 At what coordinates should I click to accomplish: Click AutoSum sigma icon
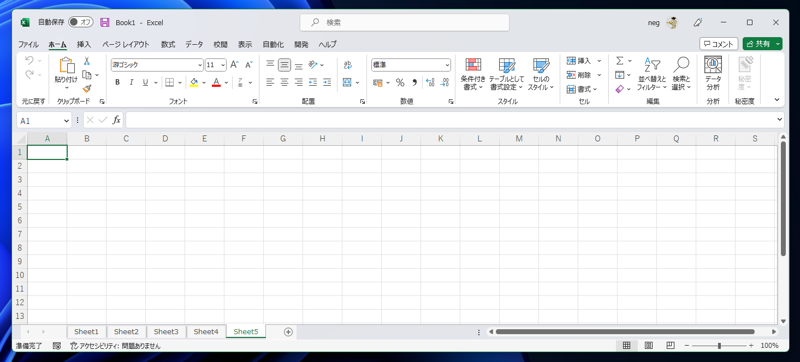coord(620,61)
